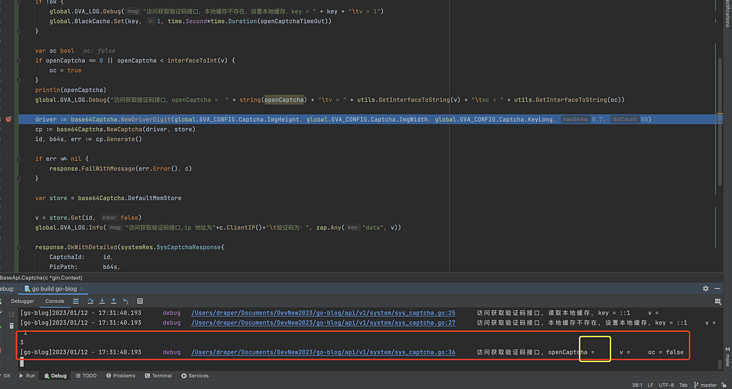This screenshot has width=732, height=389.
Task: Open the make tool window on right edge
Action: (727, 356)
